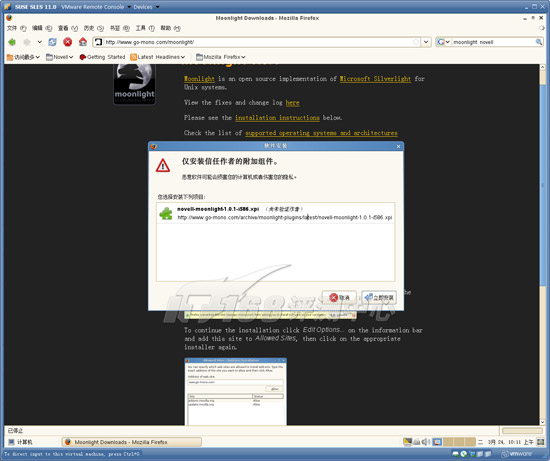Open the 文件 (File) menu
Image resolution: width=550 pixels, height=461 pixels.
click(16, 28)
